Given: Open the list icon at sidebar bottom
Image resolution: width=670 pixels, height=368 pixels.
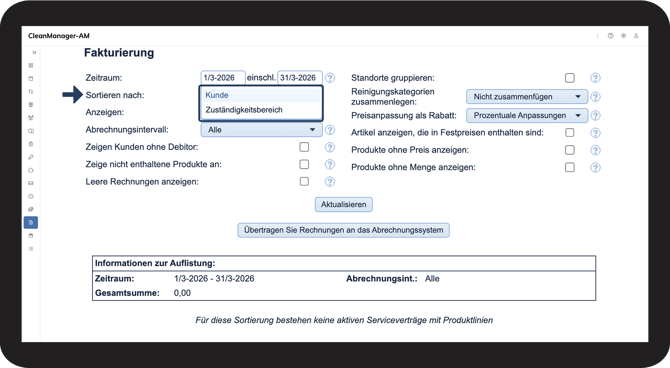Looking at the screenshot, I should click(31, 249).
